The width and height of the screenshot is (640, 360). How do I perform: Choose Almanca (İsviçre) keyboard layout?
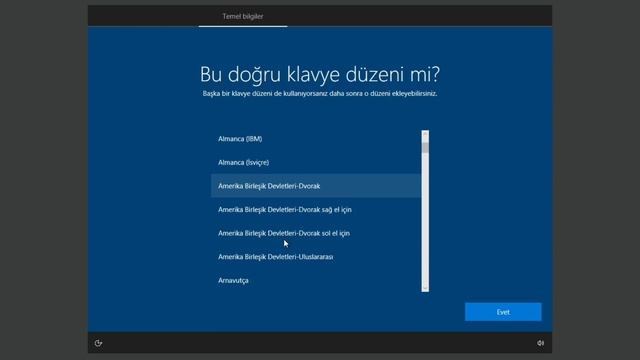point(316,162)
